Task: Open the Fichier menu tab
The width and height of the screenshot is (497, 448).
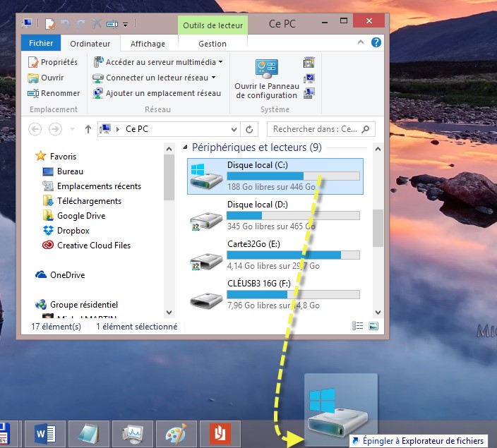Action: point(40,44)
